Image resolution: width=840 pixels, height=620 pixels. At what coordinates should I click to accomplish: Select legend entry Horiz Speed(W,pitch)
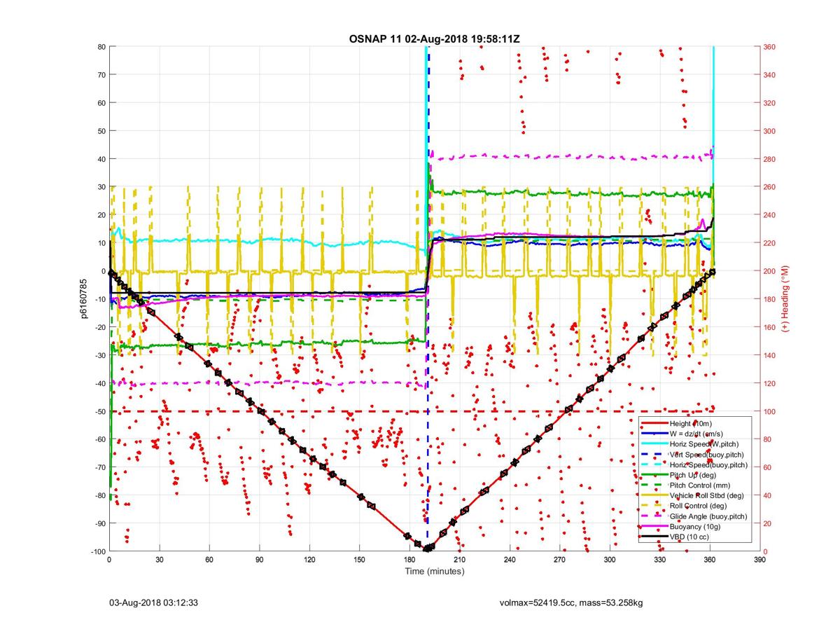coord(704,445)
